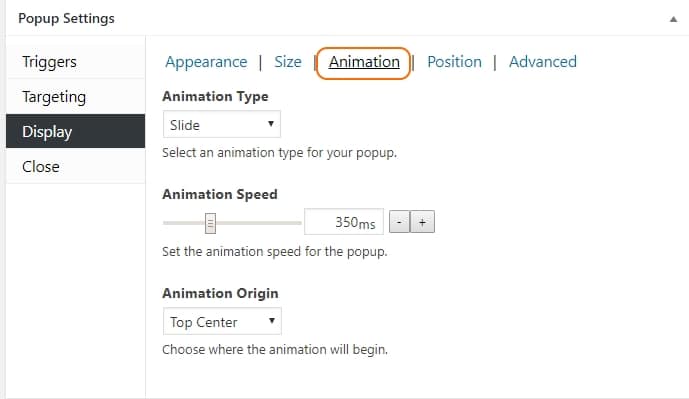
Task: Switch to the Size sub-tab
Action: [288, 62]
